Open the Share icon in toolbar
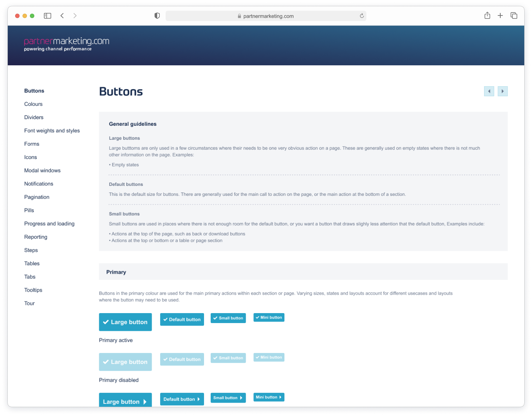 tap(487, 15)
